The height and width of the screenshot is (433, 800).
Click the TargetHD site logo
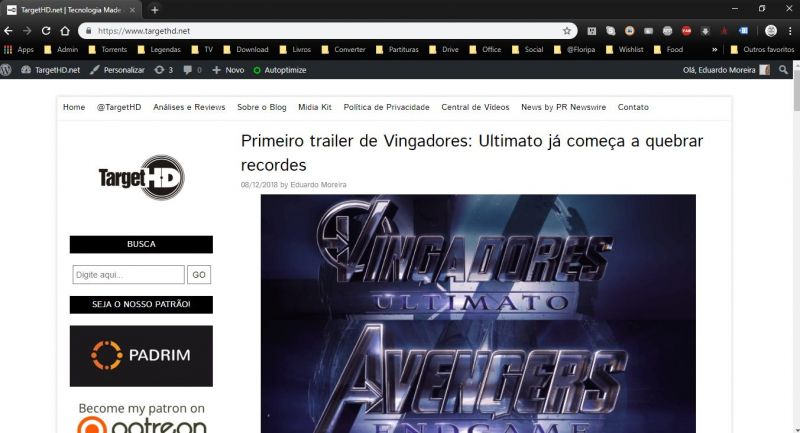tap(141, 177)
